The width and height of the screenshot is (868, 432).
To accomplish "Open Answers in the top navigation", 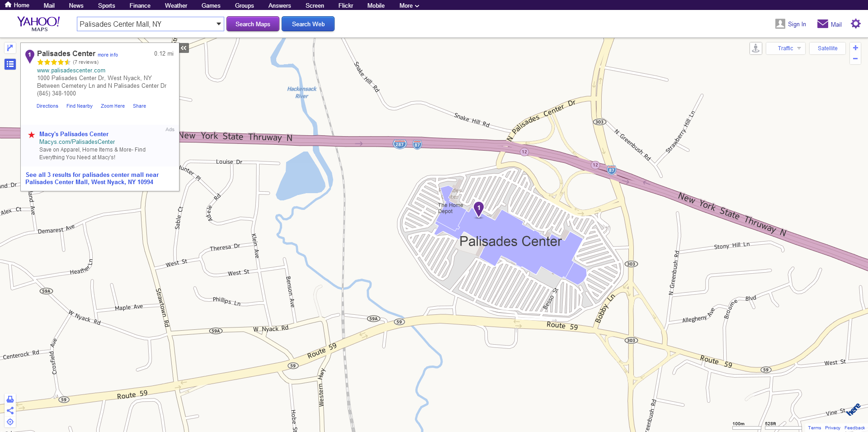I will (x=280, y=5).
